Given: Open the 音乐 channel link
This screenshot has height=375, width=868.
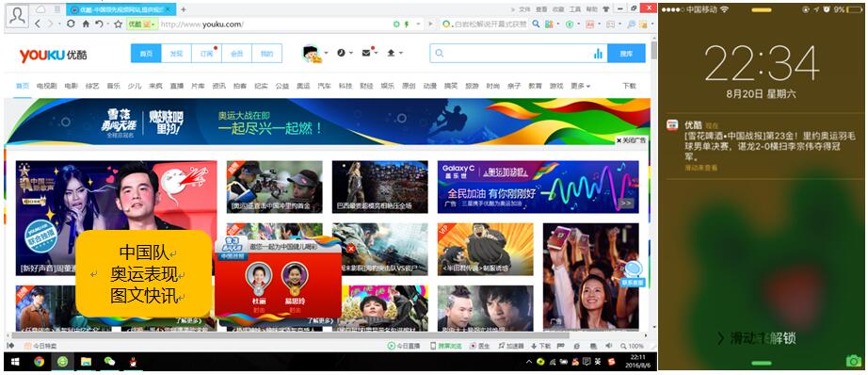Looking at the screenshot, I should click(113, 86).
